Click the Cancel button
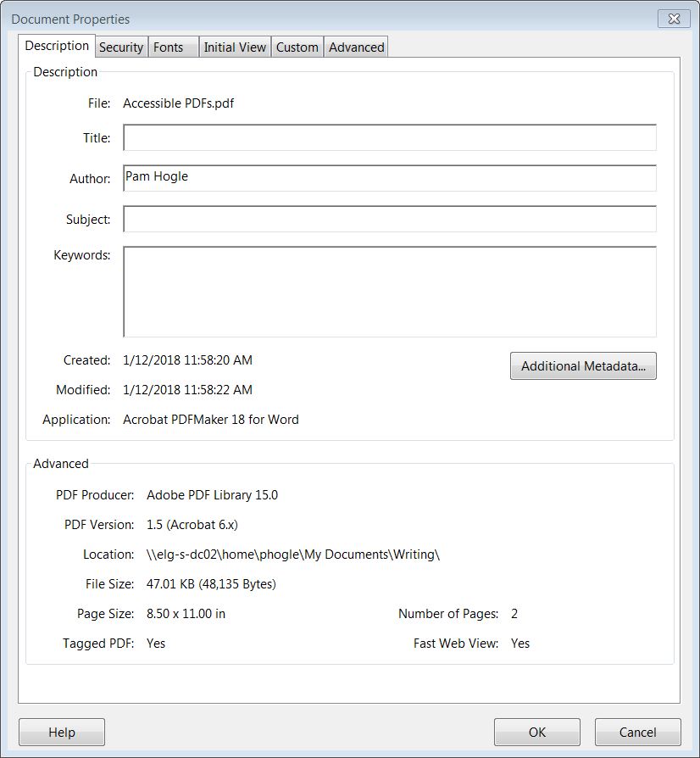Image resolution: width=700 pixels, height=758 pixels. coord(637,732)
